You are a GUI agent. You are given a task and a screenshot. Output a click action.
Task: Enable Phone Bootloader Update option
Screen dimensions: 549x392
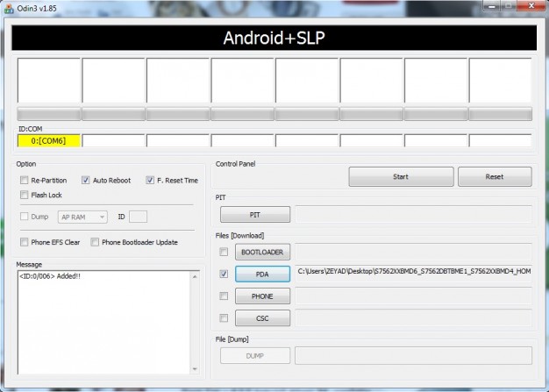point(95,242)
